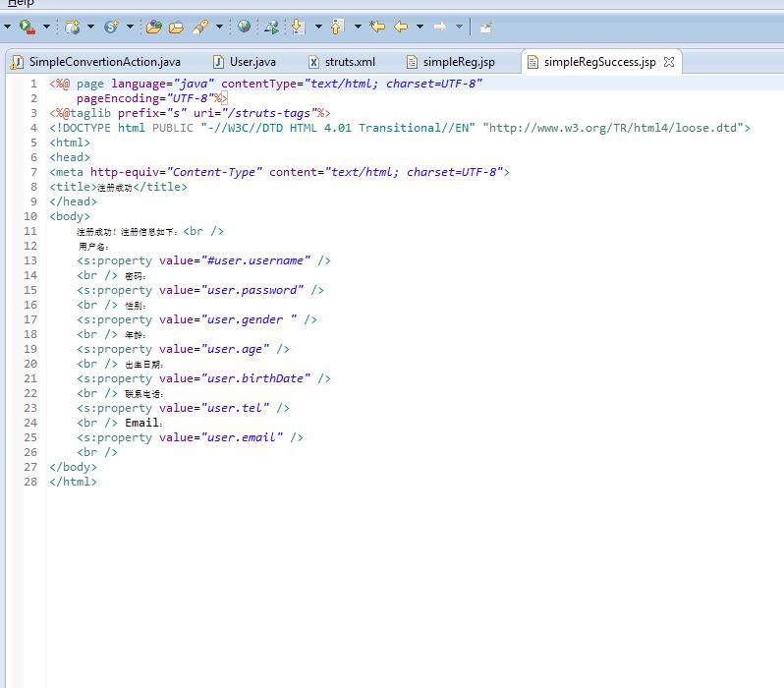The image size is (784, 688).
Task: Click the new dynamic web project icon
Action: [x=73, y=27]
